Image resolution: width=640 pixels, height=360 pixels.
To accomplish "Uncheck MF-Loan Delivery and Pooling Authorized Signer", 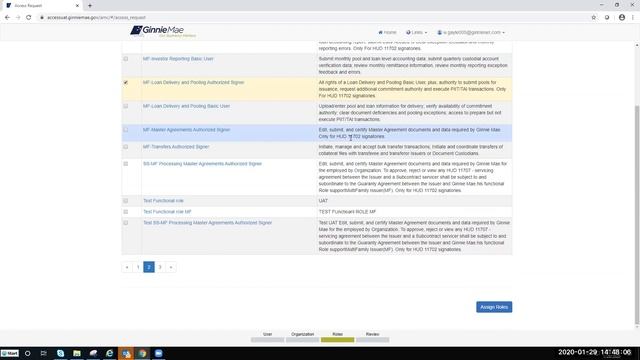I will [x=126, y=82].
